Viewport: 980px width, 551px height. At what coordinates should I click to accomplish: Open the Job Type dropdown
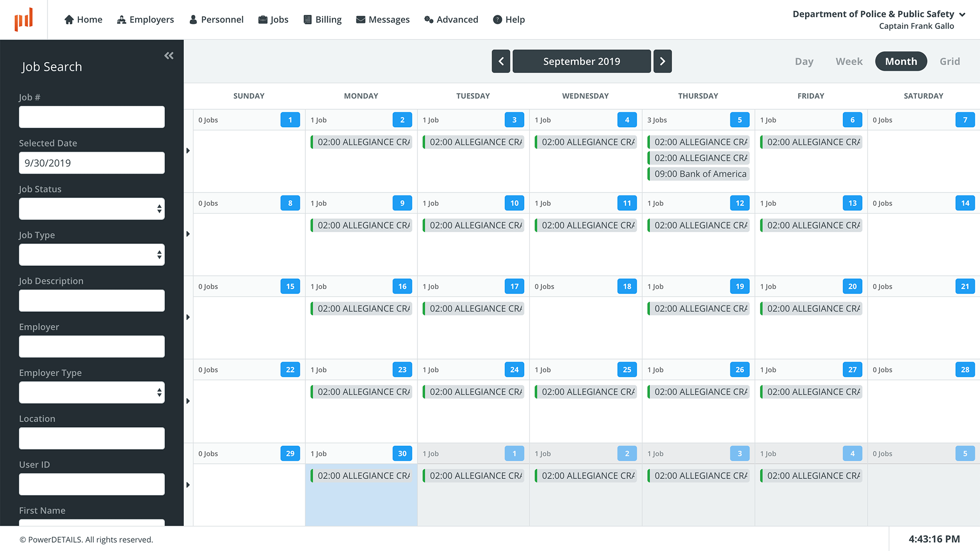[x=92, y=255]
